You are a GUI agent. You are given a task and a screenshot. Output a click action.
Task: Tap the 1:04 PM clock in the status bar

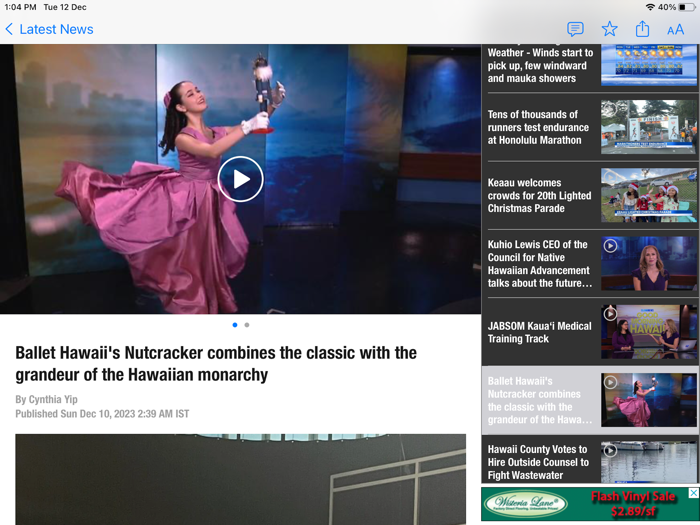pos(21,7)
